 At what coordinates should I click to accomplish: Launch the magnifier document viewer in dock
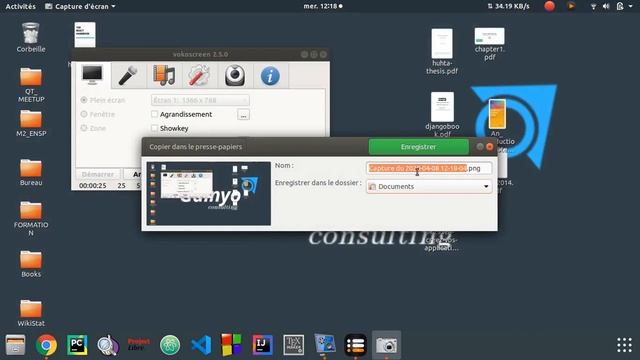click(x=108, y=345)
